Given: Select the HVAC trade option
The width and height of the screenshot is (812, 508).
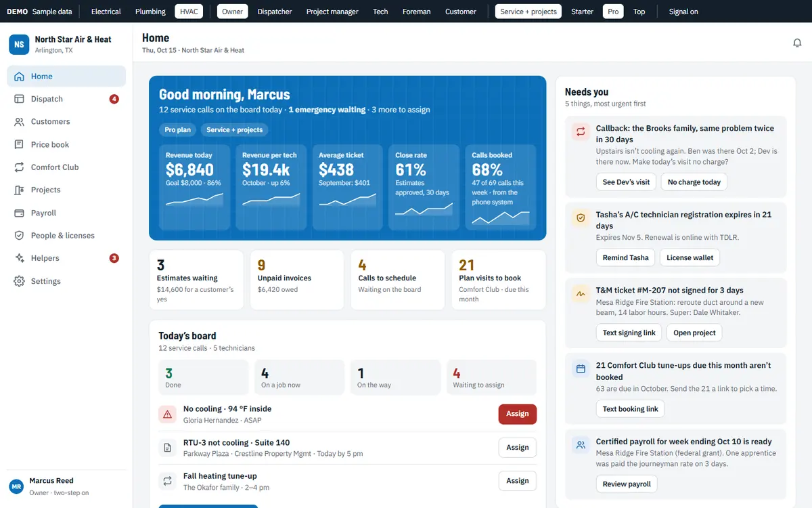Looking at the screenshot, I should (189, 12).
